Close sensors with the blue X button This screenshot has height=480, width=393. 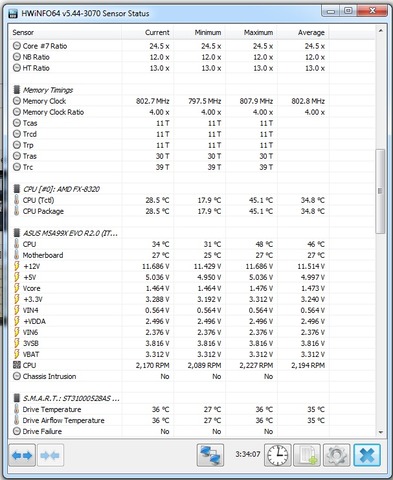[367, 455]
